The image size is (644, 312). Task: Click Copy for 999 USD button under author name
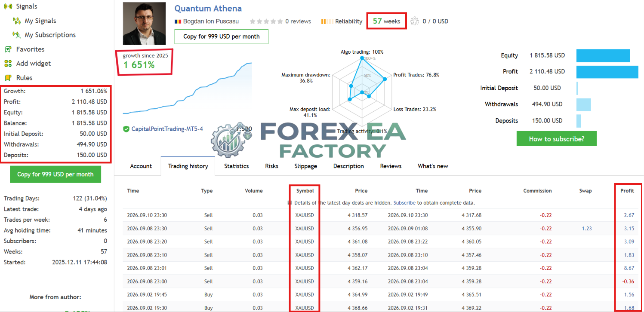point(221,37)
